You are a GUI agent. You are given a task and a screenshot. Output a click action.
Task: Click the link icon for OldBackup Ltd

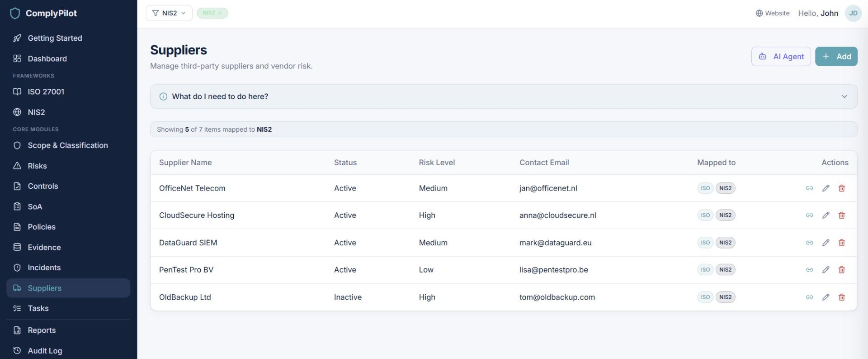click(809, 297)
